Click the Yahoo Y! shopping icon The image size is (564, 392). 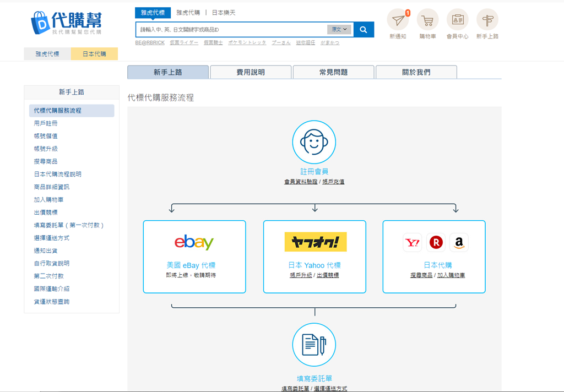412,242
